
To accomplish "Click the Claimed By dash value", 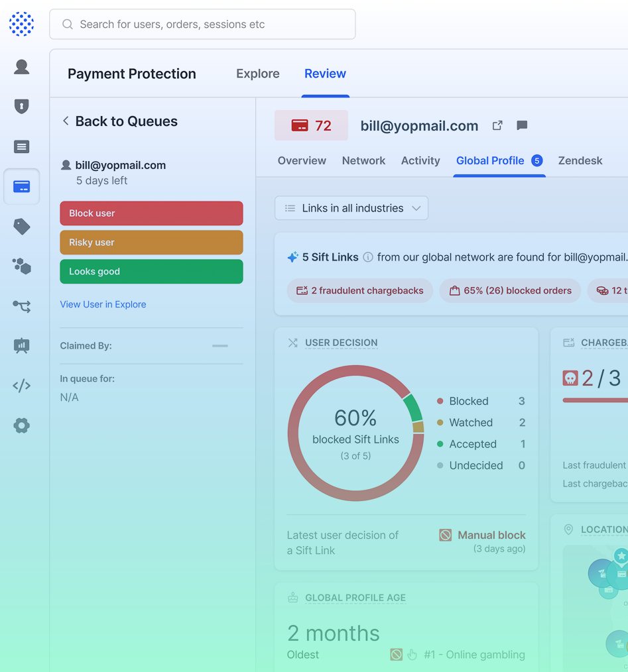I will tap(220, 346).
